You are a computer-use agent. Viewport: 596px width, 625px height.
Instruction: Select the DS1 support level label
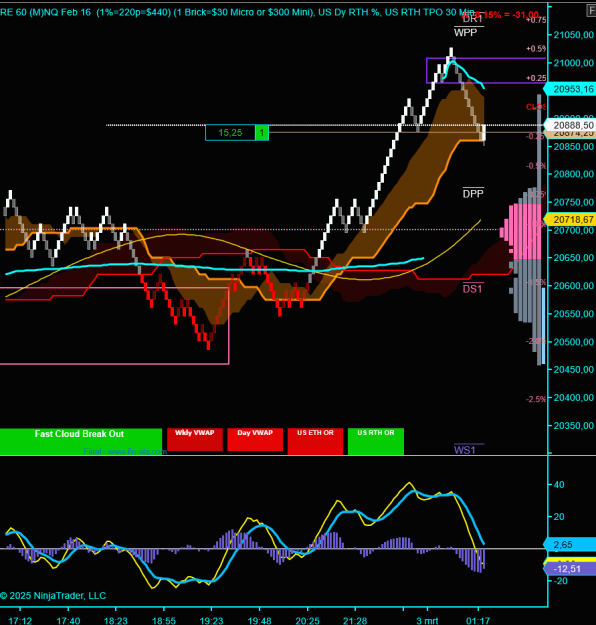pyautogui.click(x=472, y=289)
